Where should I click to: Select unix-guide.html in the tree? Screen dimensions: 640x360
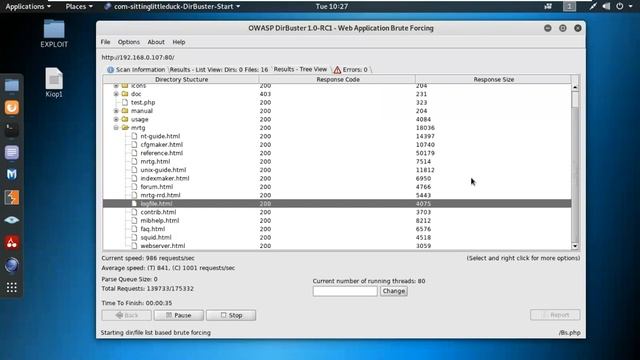point(163,170)
